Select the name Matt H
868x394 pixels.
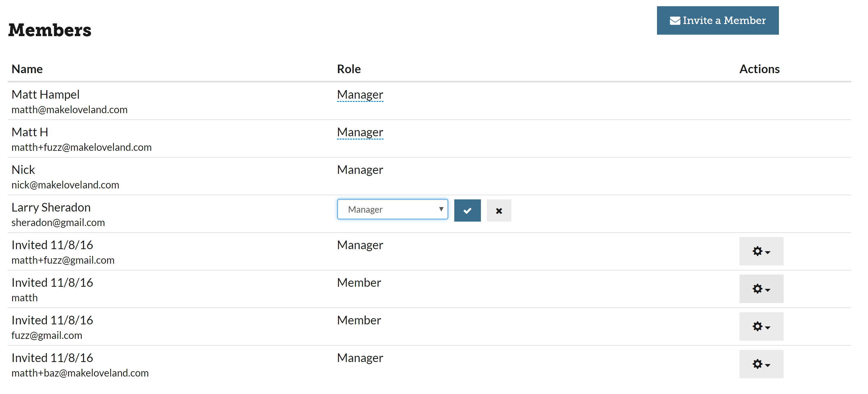[30, 132]
